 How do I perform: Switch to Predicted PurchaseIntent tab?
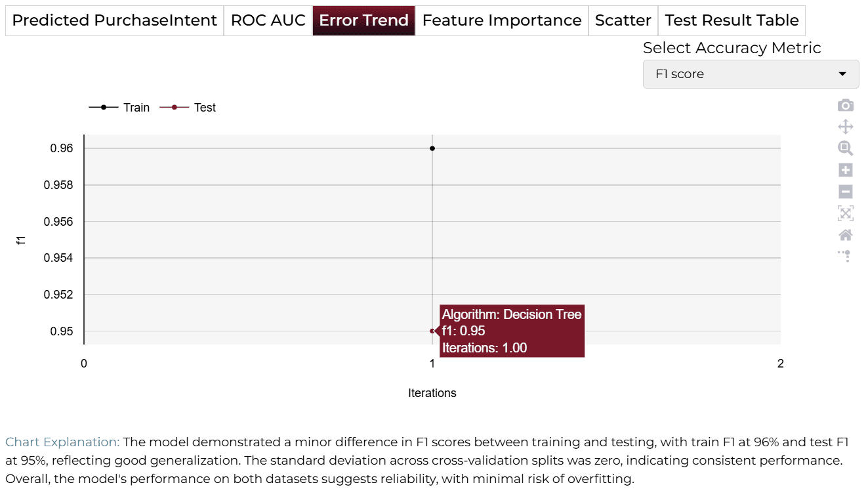tap(114, 20)
